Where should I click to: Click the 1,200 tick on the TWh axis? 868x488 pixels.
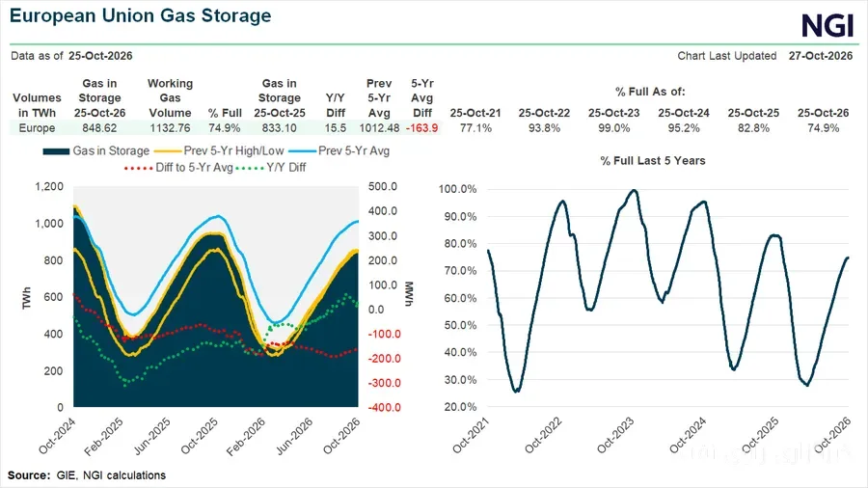(x=49, y=186)
